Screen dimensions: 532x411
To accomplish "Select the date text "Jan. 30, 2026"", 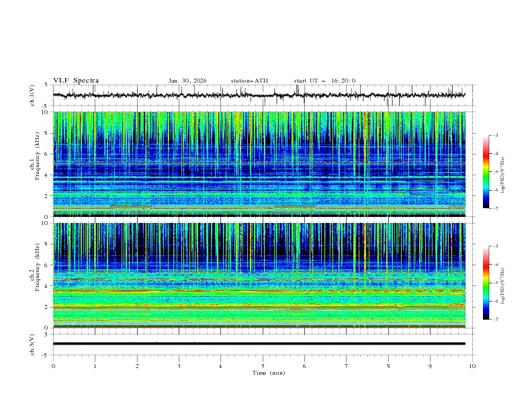I will (187, 81).
